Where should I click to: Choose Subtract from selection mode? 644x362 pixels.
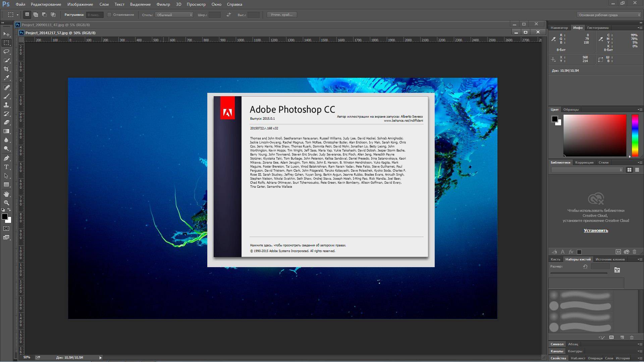(44, 14)
